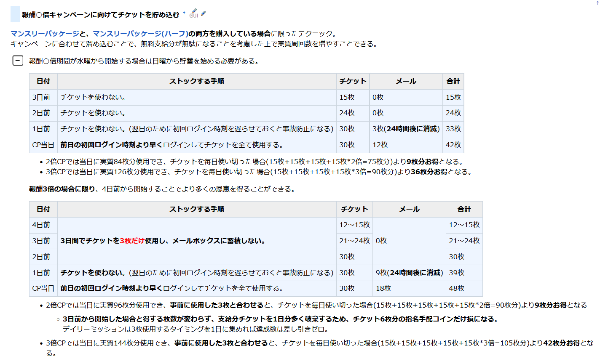Click the 48枚 total cell in second table
Image resolution: width=600 pixels, height=364 pixels.
point(457,288)
